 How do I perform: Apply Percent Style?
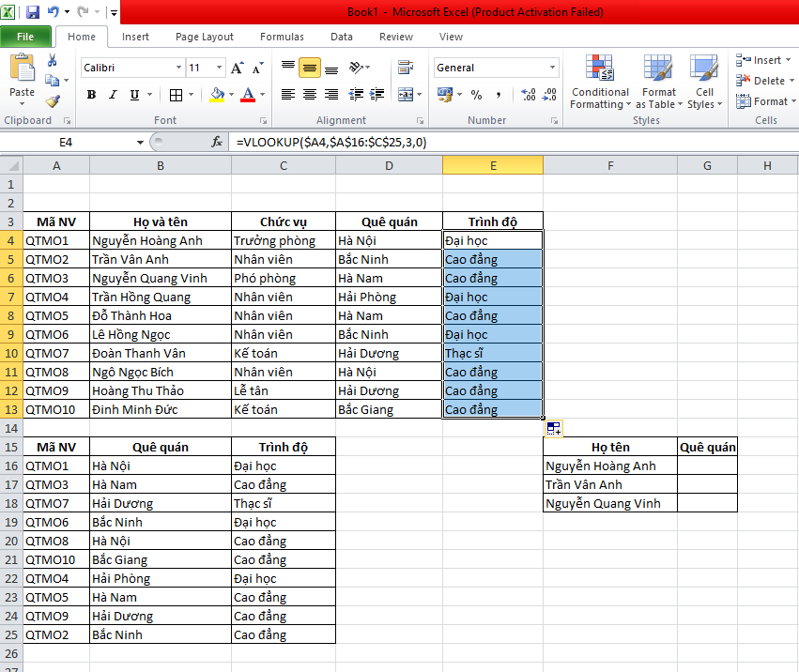[x=476, y=95]
